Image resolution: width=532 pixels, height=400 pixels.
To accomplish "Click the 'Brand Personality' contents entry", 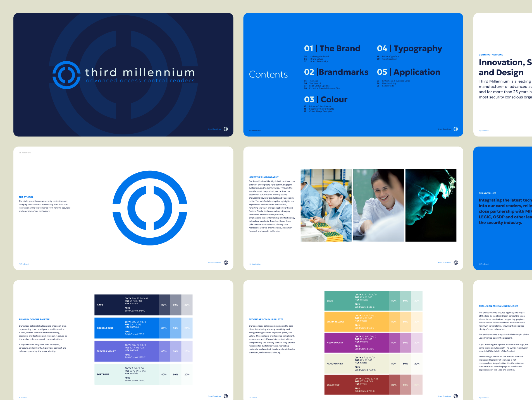I will pos(319,61).
